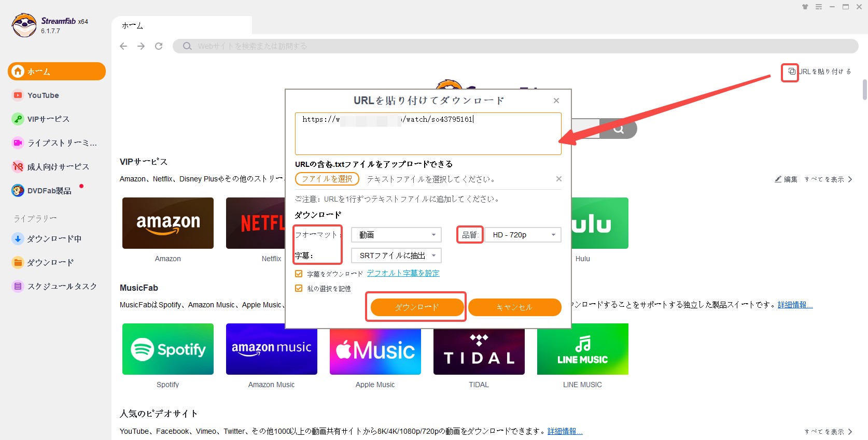Reload the page with refresh icon
Screen dimensions: 868x440
159,46
